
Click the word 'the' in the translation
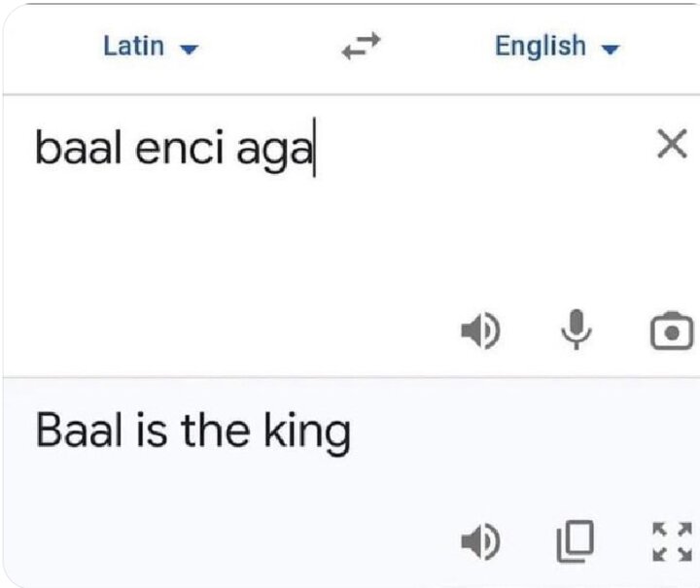[x=215, y=430]
